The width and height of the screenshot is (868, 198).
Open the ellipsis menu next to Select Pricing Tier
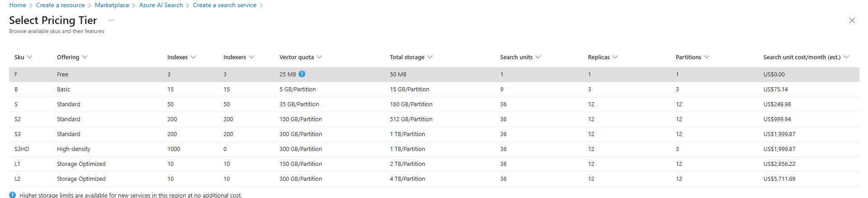[x=111, y=20]
